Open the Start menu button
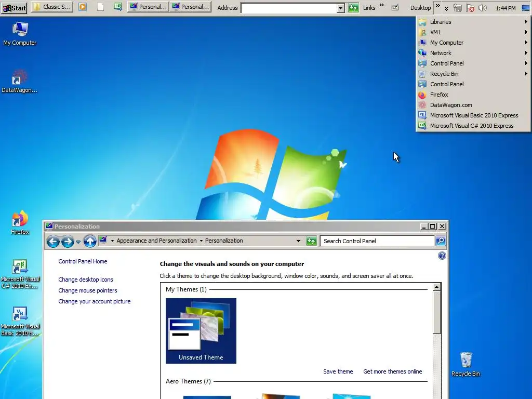This screenshot has width=532, height=399. [15, 7]
